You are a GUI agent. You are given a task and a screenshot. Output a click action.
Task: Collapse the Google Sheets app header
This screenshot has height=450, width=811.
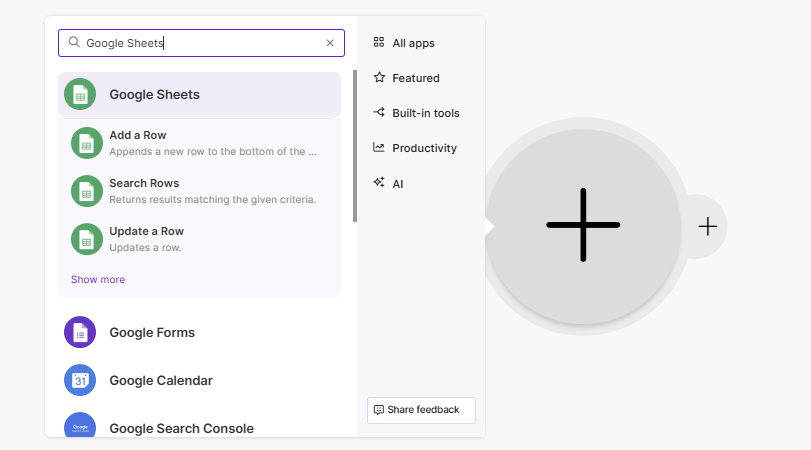point(200,94)
